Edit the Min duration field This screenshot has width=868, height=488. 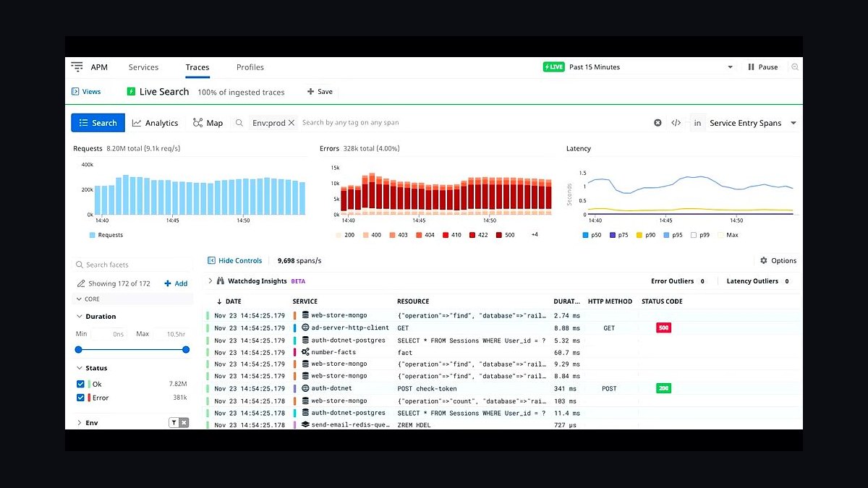(109, 334)
